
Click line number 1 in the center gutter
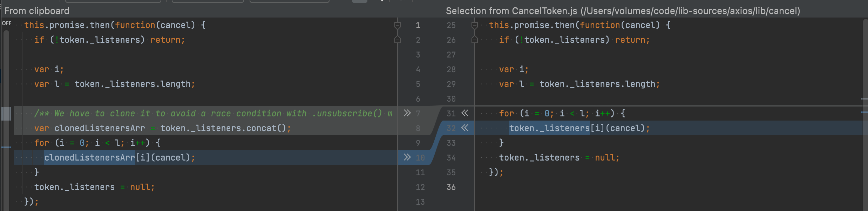[418, 25]
